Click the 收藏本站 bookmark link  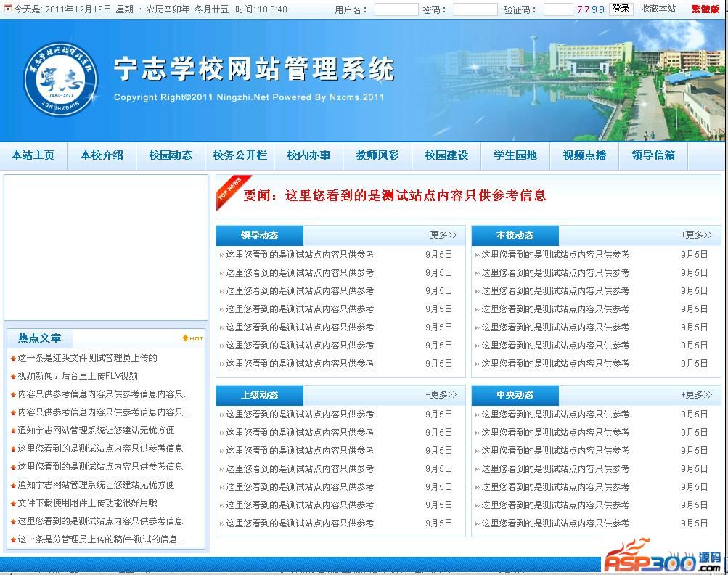click(x=658, y=9)
